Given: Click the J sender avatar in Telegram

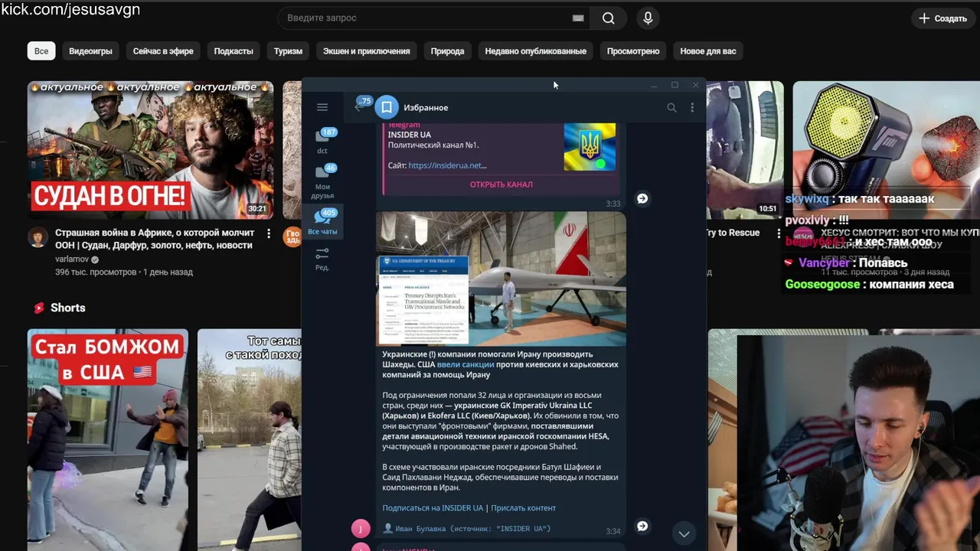Looking at the screenshot, I should point(361,528).
